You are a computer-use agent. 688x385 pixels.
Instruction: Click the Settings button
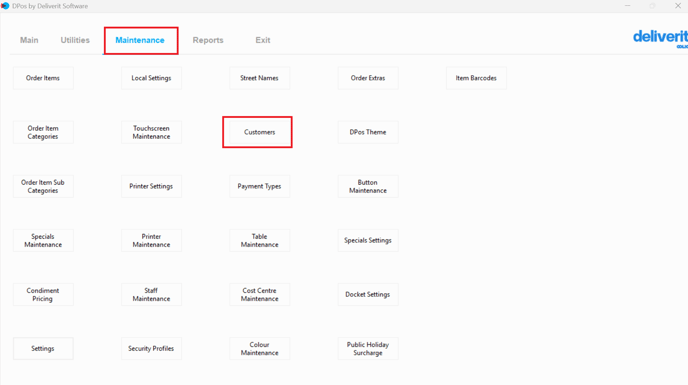click(x=43, y=349)
